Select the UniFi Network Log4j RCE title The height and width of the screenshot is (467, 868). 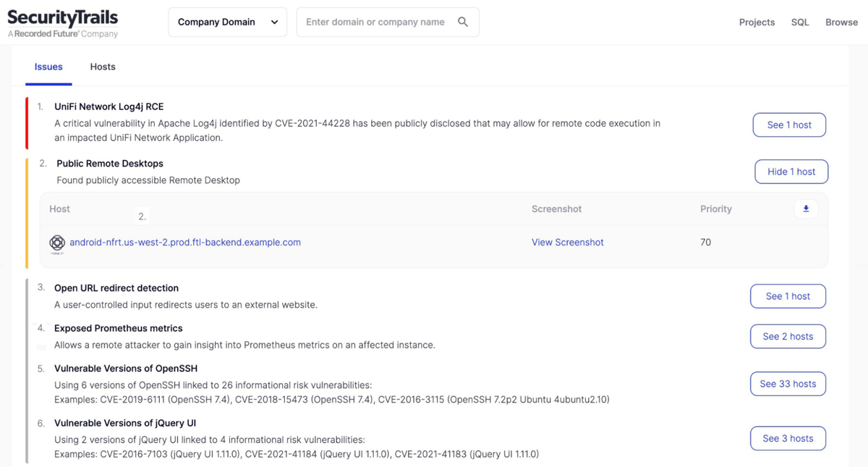pos(109,106)
